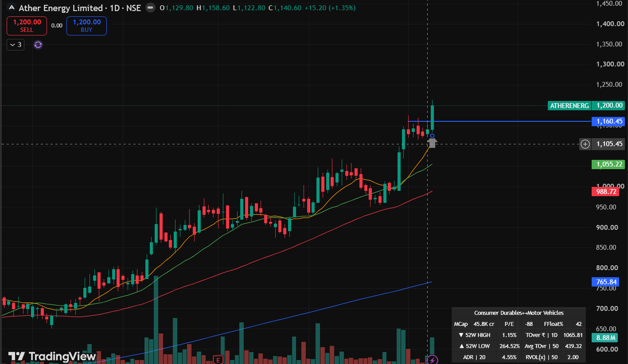Click the 4.55% ADR value

tap(509, 357)
